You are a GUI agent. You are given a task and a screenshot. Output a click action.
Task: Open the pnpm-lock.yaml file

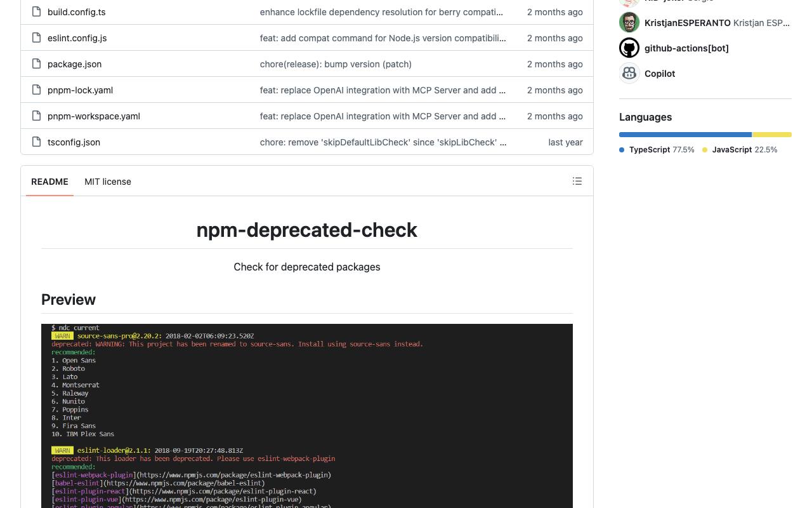[x=81, y=90]
